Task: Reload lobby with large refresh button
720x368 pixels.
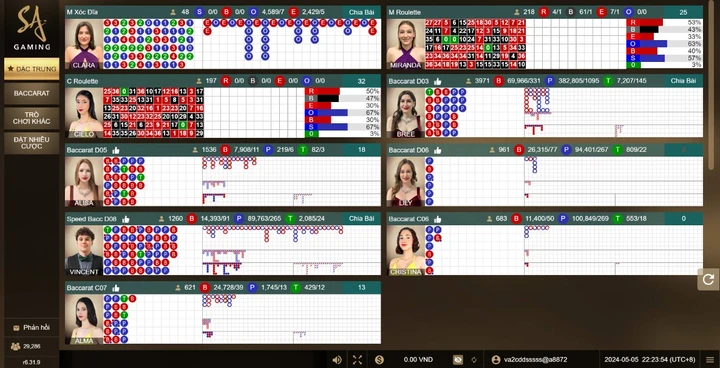Action: [708, 279]
